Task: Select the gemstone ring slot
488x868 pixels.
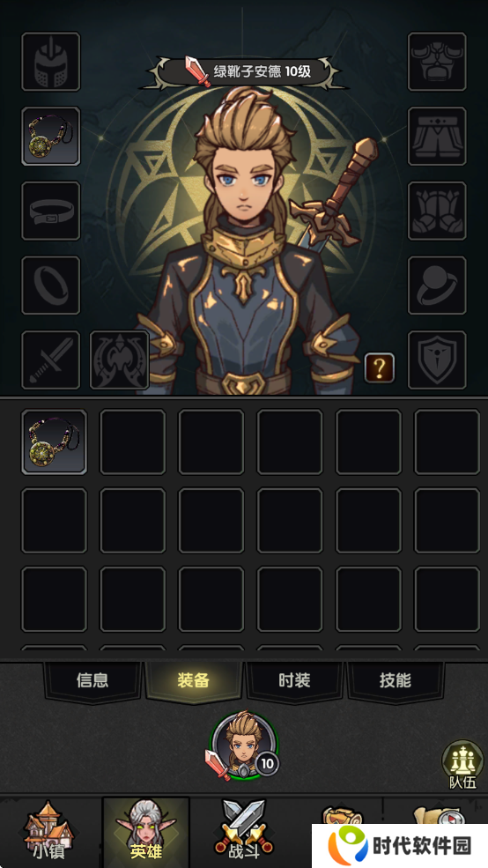Action: pyautogui.click(x=437, y=286)
